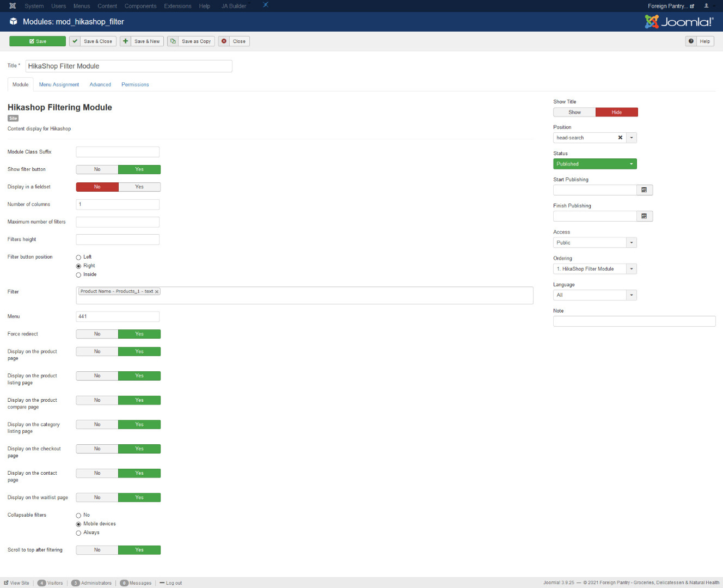Select Left for filter button position
This screenshot has width=723, height=588.
click(x=78, y=258)
